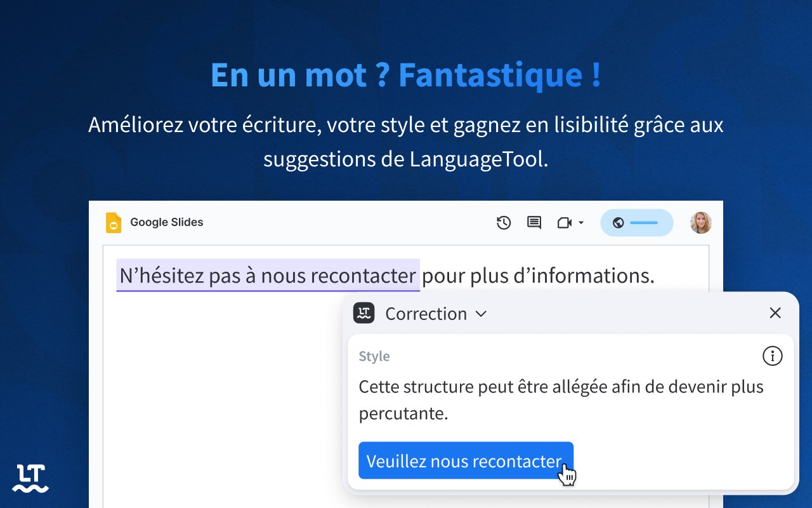Expand the Correction chevron dropdown
Image resolution: width=812 pixels, height=508 pixels.
pyautogui.click(x=481, y=314)
